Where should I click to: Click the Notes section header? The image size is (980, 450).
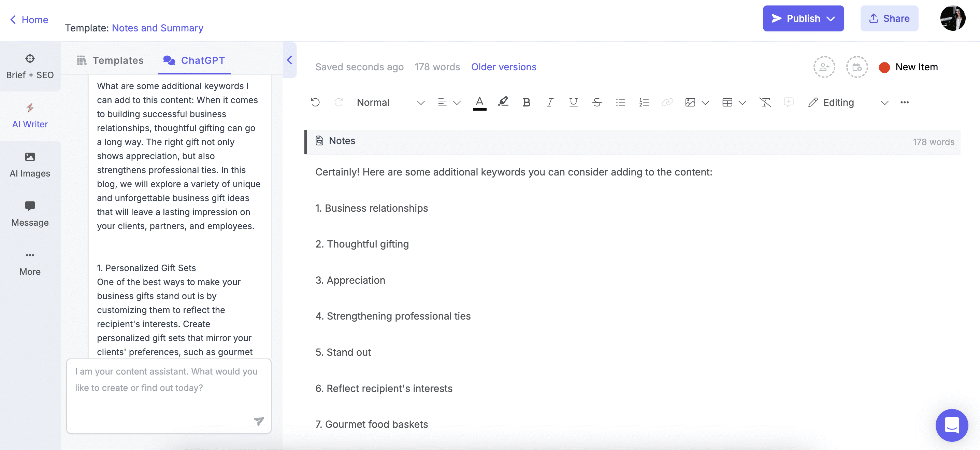tap(633, 142)
